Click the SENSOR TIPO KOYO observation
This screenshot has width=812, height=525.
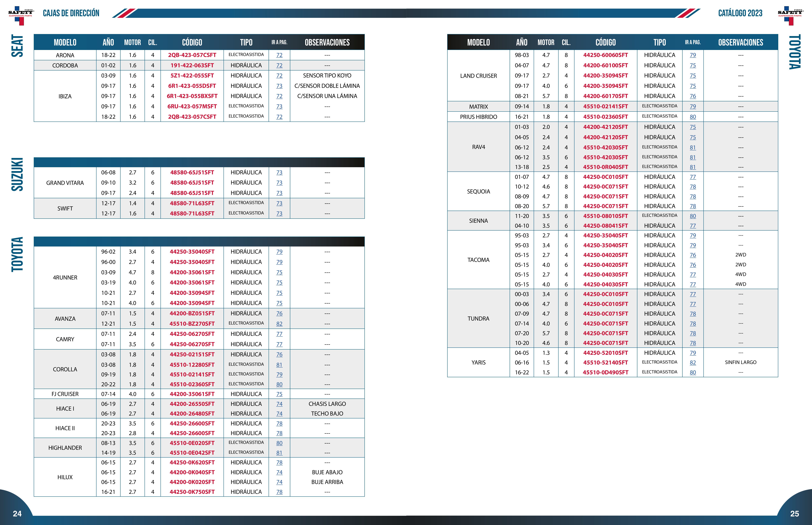click(x=327, y=75)
